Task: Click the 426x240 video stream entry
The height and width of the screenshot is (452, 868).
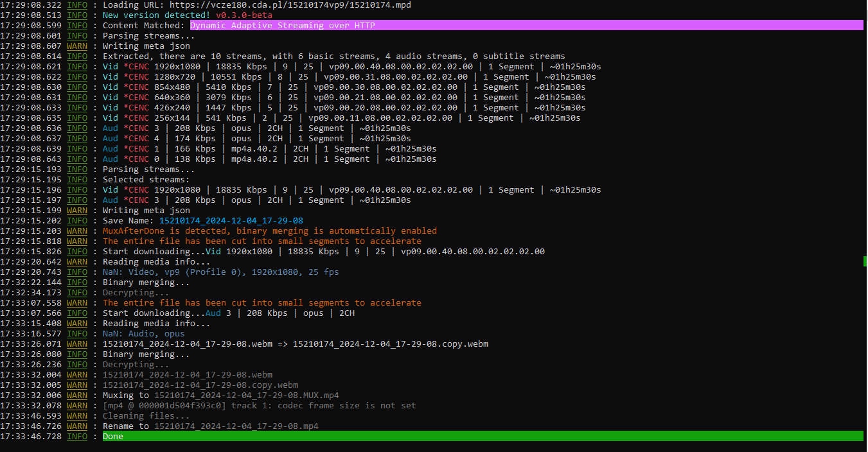Action: pyautogui.click(x=344, y=108)
